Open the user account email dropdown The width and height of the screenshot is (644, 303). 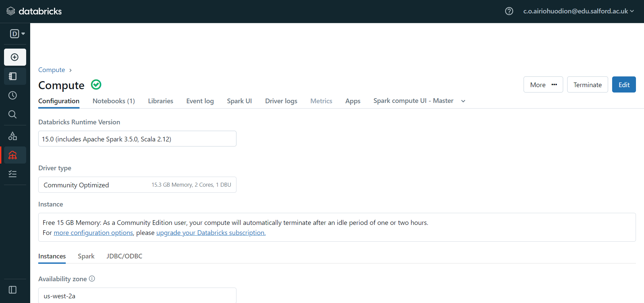(x=579, y=11)
